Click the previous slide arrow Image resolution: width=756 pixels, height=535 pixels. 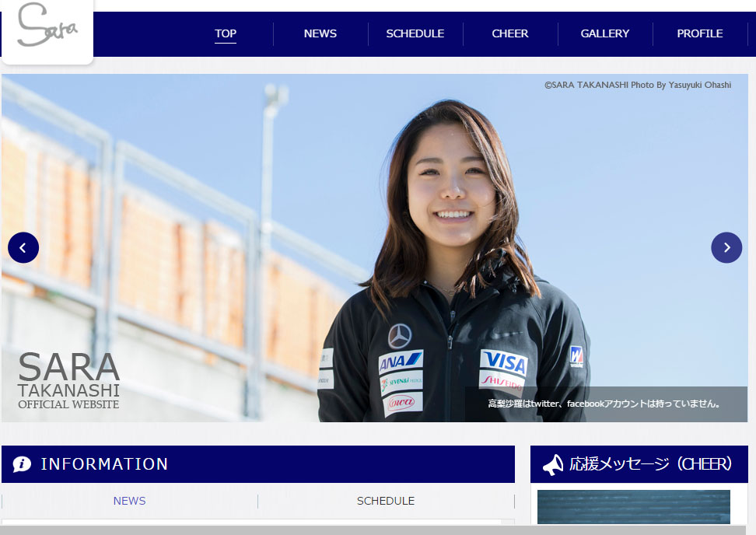(x=23, y=247)
